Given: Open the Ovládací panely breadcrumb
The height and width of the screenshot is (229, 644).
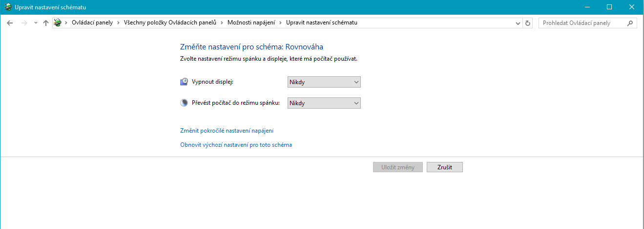Looking at the screenshot, I should (x=92, y=23).
